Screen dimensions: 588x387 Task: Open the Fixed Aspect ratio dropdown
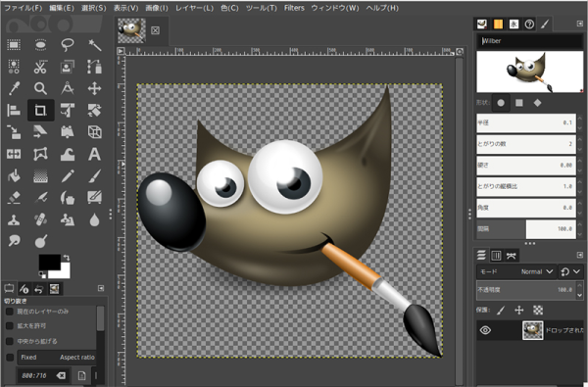[58, 358]
